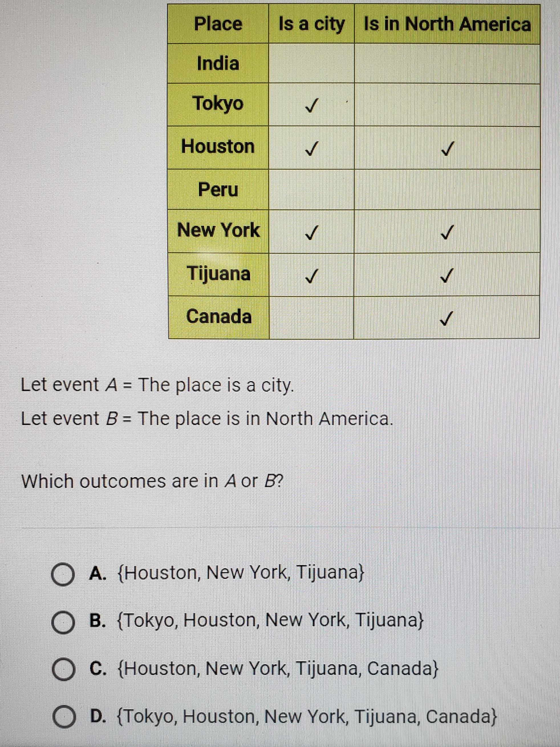560x747 pixels.
Task: Click Houston's checkmark under Is in North America
Action: point(447,149)
